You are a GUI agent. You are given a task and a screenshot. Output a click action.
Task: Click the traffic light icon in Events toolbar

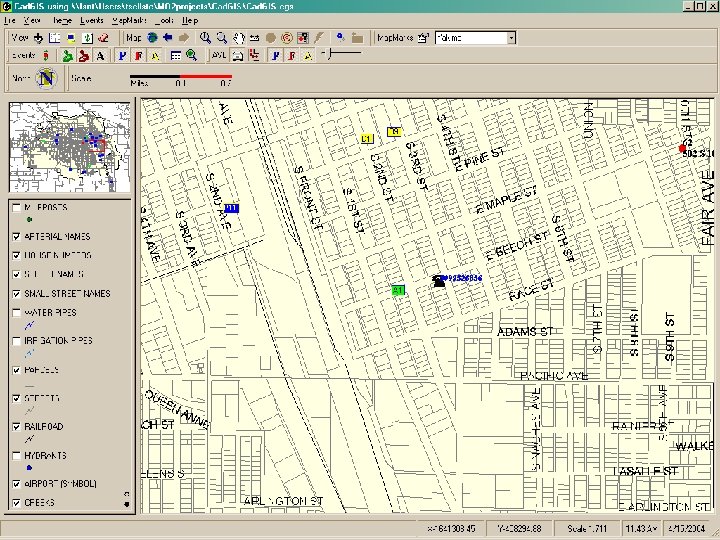pos(45,56)
